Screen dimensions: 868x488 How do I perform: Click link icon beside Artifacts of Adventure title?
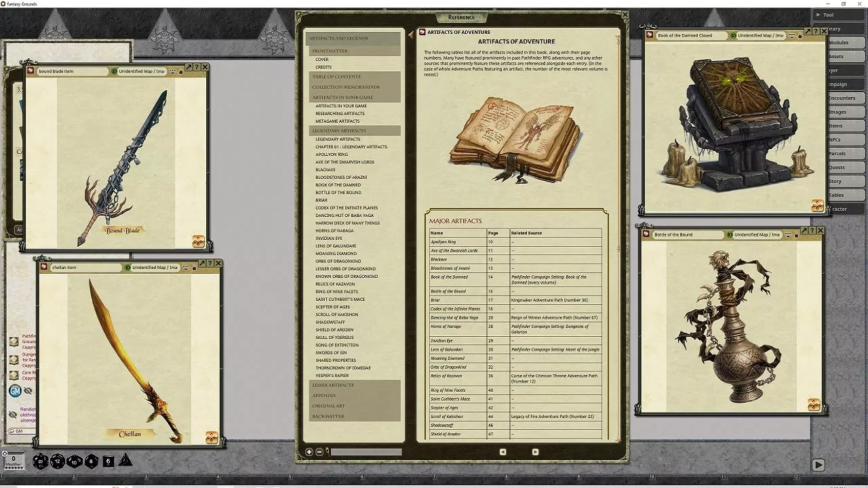point(422,32)
